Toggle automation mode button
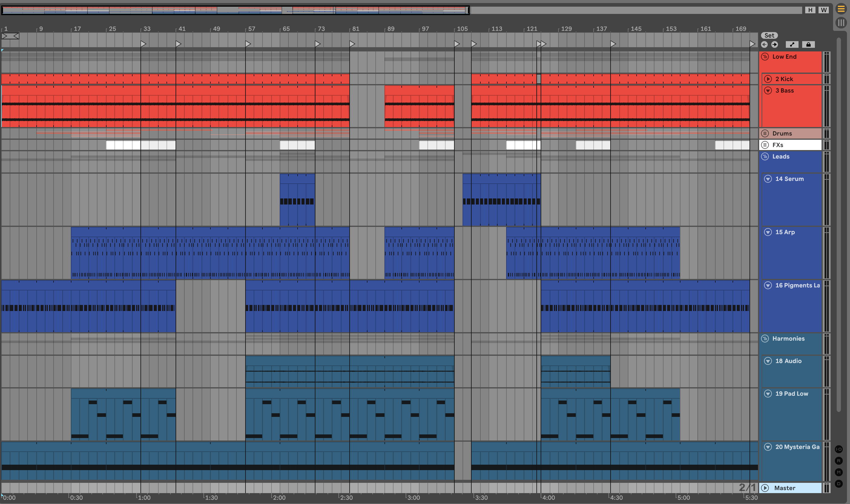The width and height of the screenshot is (850, 504). tap(792, 44)
